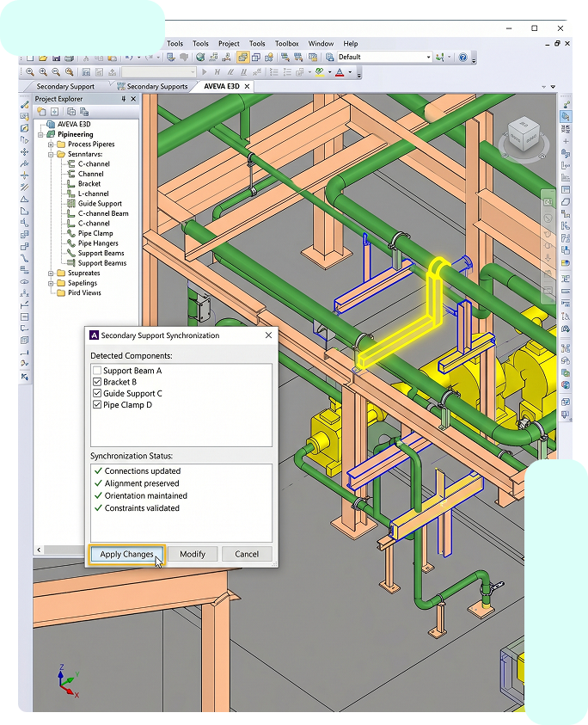Click the red font color A swatch
Image resolution: width=588 pixels, height=725 pixels.
click(x=340, y=72)
